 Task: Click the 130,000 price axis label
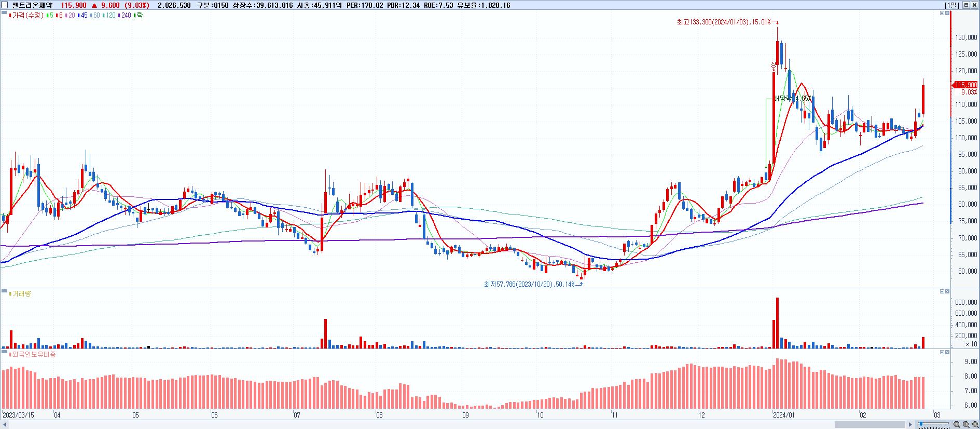point(966,38)
